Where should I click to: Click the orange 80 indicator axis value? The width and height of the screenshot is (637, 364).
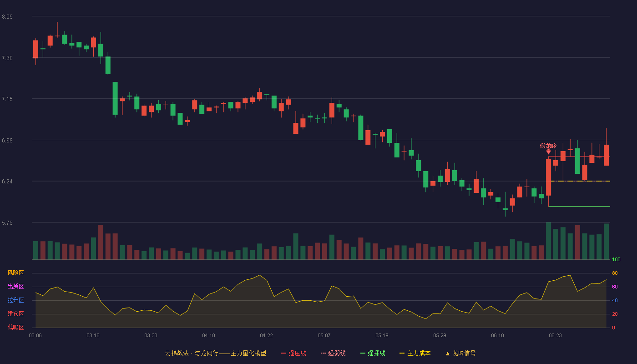point(615,273)
